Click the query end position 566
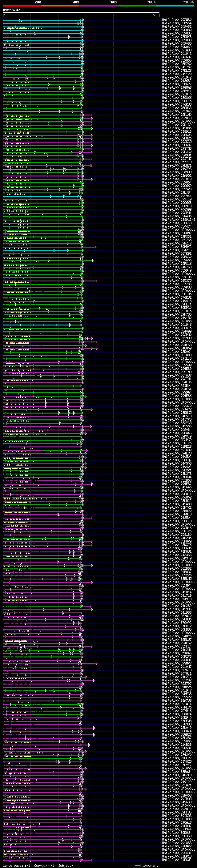 [x=155, y=15]
